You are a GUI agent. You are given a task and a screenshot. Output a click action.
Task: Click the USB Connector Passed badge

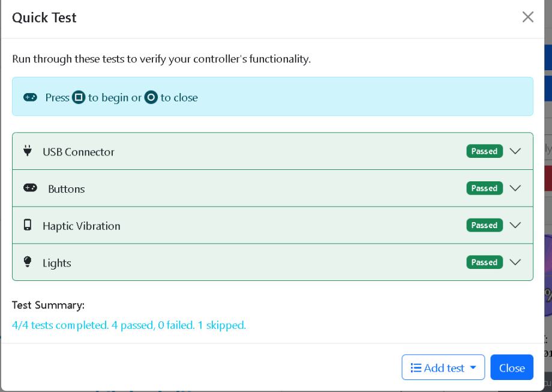click(x=484, y=151)
